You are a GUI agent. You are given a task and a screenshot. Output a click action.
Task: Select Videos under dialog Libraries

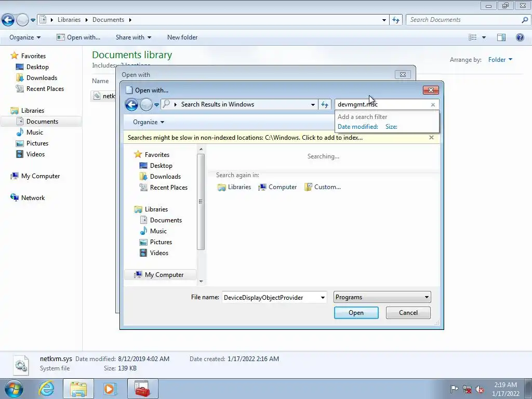(x=154, y=253)
